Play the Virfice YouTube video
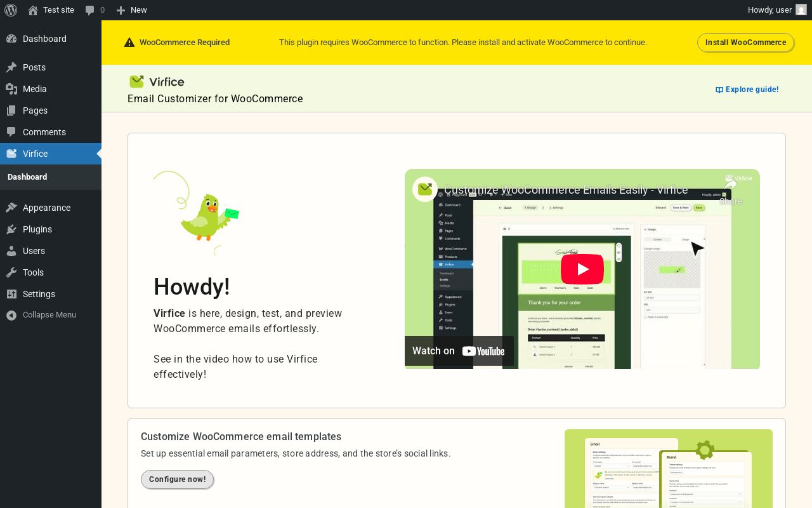The height and width of the screenshot is (508, 812). click(582, 269)
